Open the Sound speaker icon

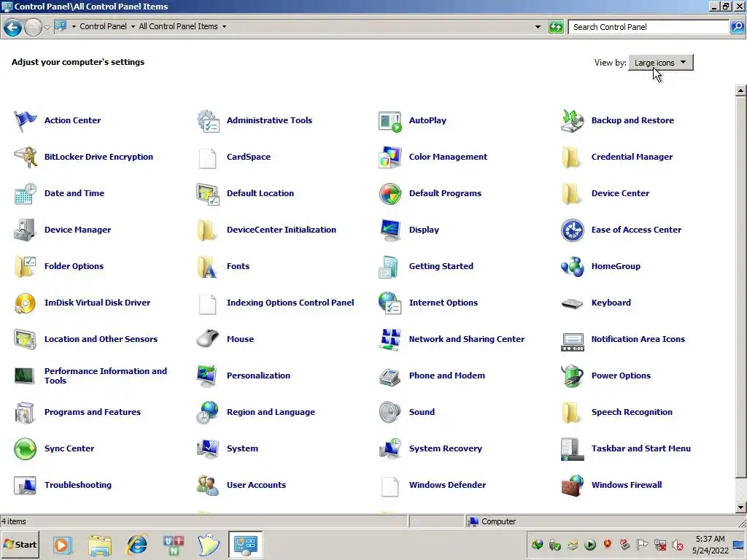click(390, 413)
